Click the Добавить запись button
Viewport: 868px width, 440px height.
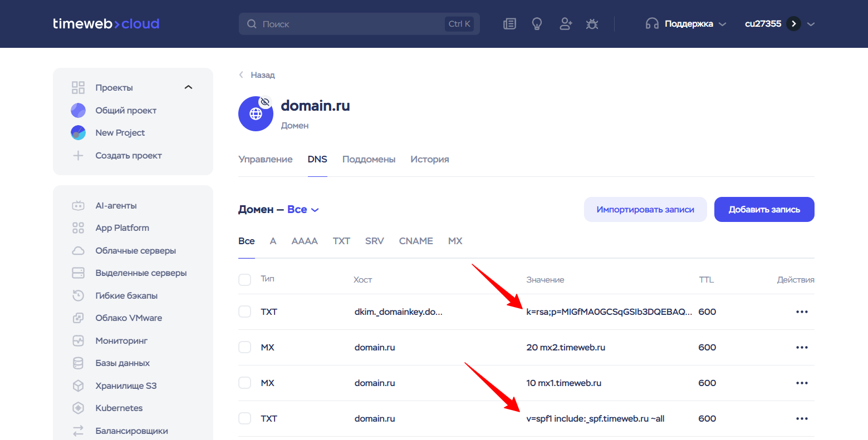click(764, 210)
